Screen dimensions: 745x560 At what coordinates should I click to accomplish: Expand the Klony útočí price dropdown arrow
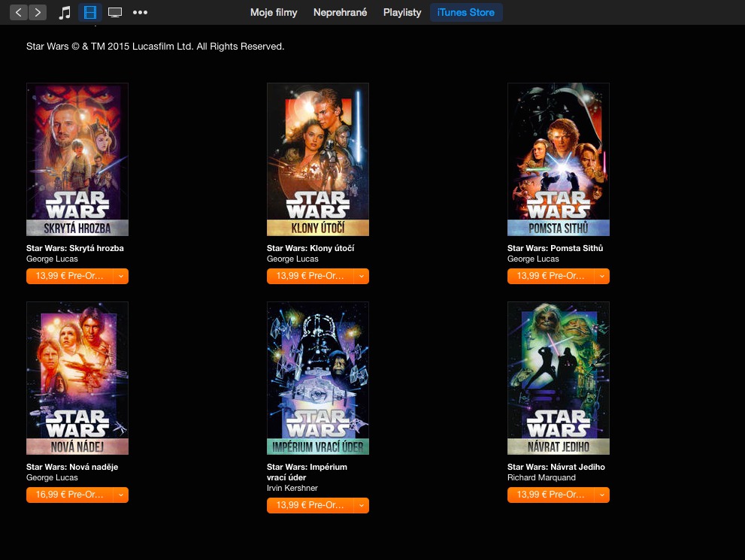click(362, 276)
